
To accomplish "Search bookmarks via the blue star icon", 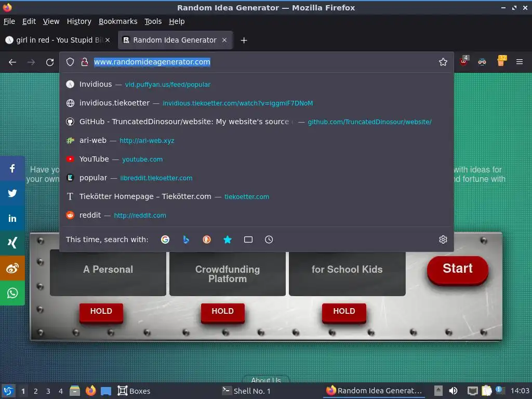I will coord(228,240).
